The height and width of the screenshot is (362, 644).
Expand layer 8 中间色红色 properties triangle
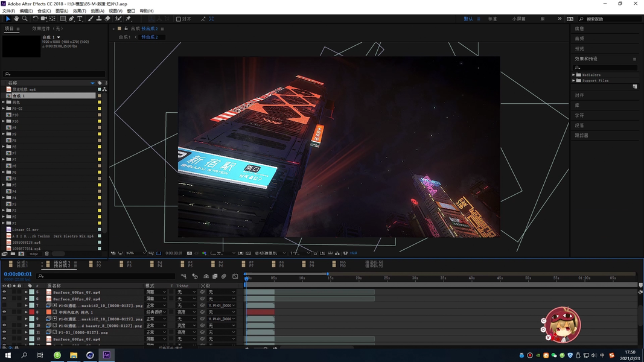pyautogui.click(x=26, y=312)
